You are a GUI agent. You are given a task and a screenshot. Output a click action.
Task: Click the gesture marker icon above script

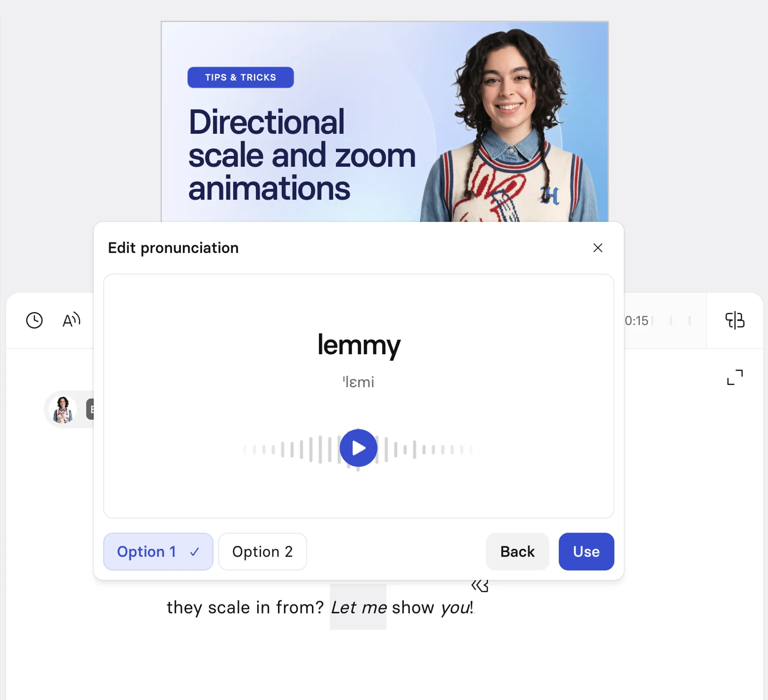pos(480,585)
